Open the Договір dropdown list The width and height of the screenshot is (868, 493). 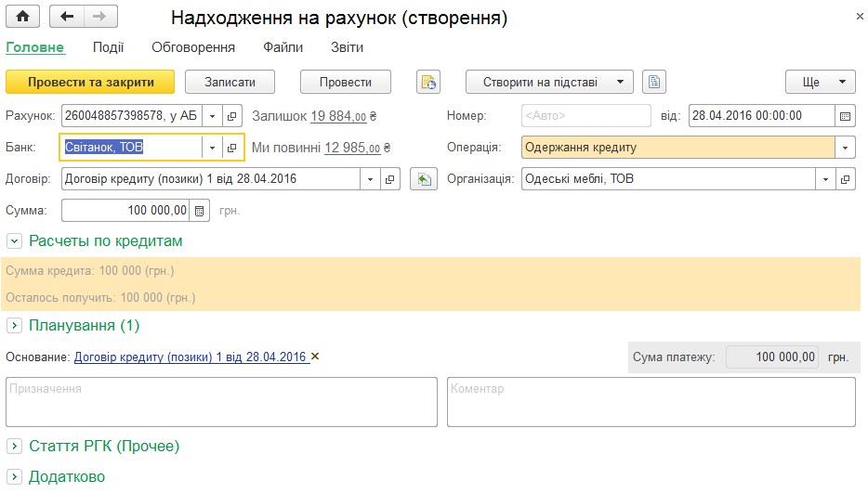click(x=370, y=178)
